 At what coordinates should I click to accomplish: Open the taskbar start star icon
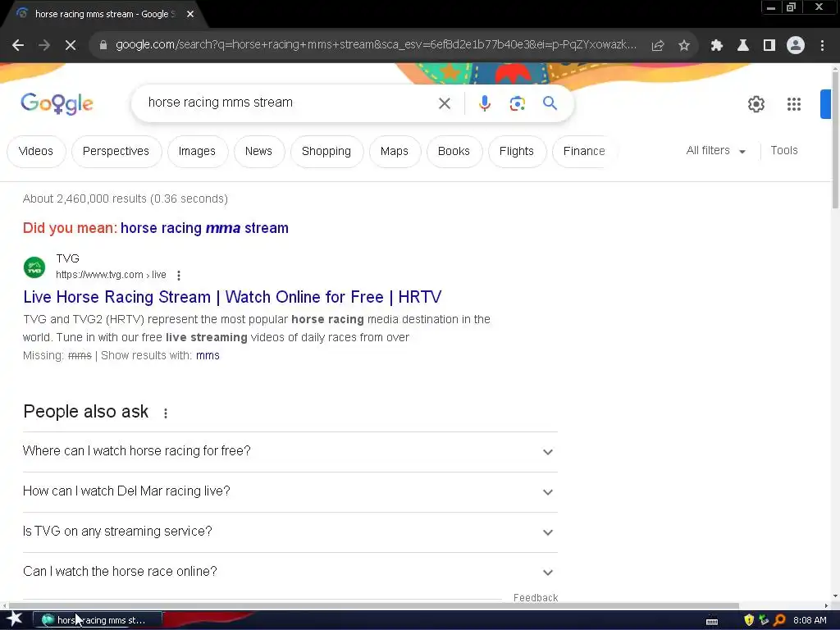click(15, 619)
